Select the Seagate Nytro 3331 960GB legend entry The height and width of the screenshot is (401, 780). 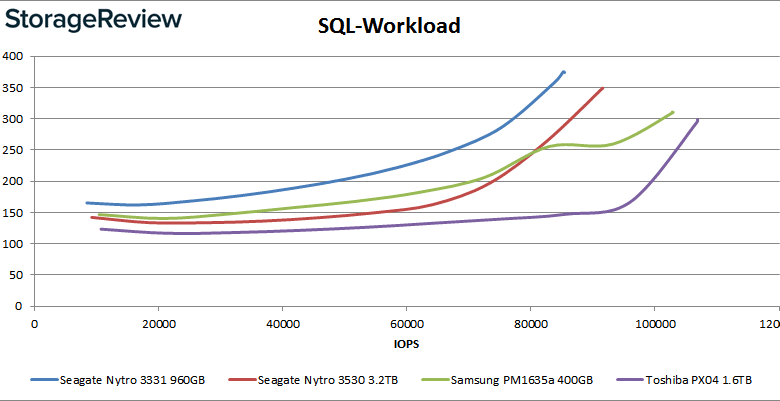pyautogui.click(x=118, y=380)
